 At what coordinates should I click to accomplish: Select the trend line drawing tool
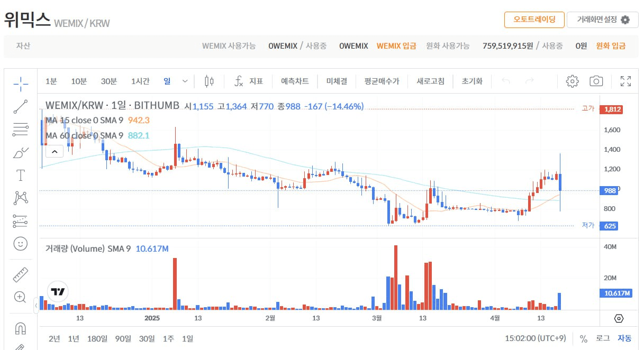pos(21,106)
